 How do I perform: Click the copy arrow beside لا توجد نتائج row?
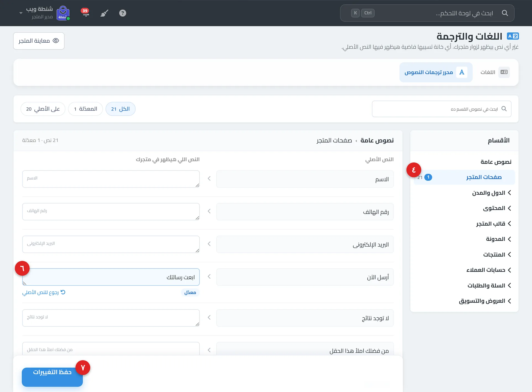click(x=209, y=318)
